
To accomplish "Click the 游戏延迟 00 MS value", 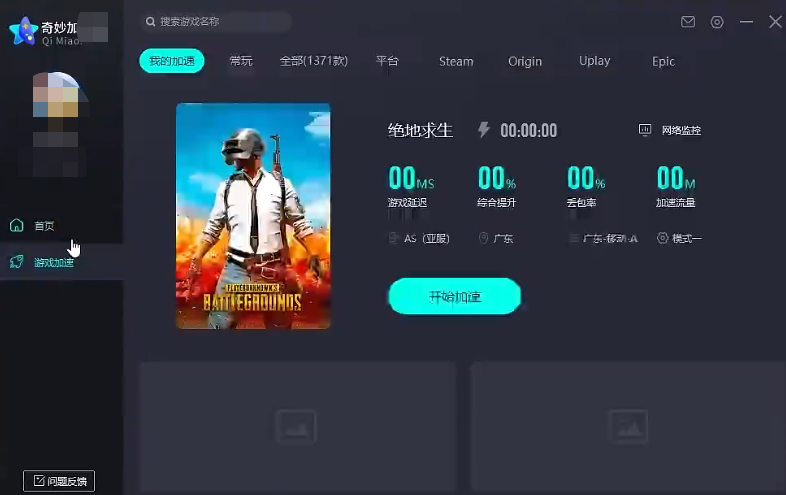I will point(411,178).
